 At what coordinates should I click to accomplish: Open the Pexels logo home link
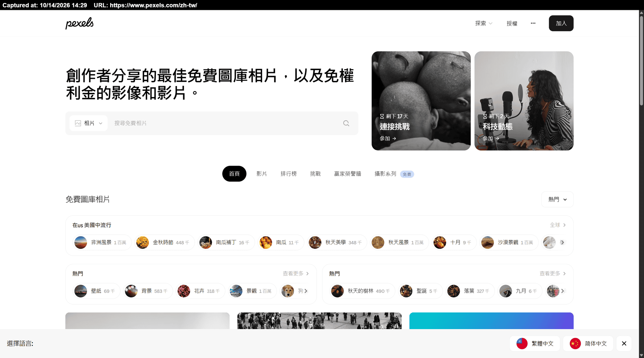tap(79, 23)
